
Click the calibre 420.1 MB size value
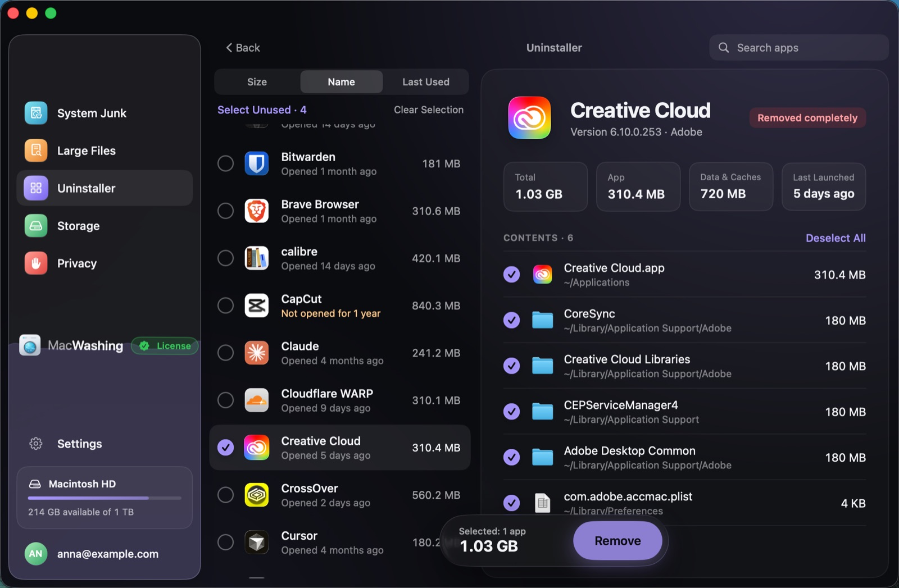pyautogui.click(x=436, y=258)
